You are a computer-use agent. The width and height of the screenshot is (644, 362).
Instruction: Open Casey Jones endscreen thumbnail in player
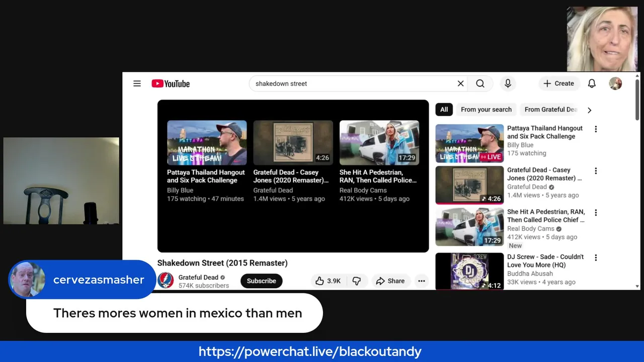(293, 143)
